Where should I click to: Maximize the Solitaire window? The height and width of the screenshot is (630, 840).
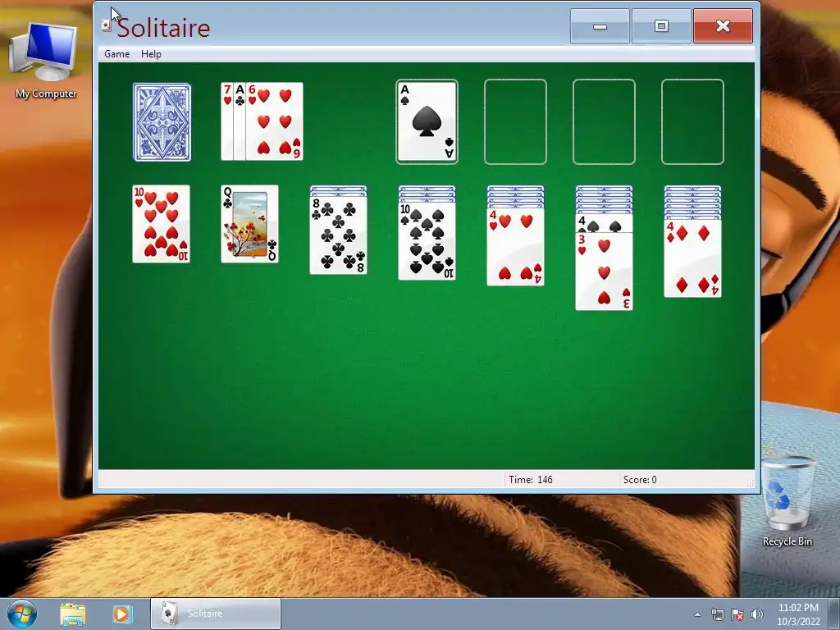(x=662, y=25)
